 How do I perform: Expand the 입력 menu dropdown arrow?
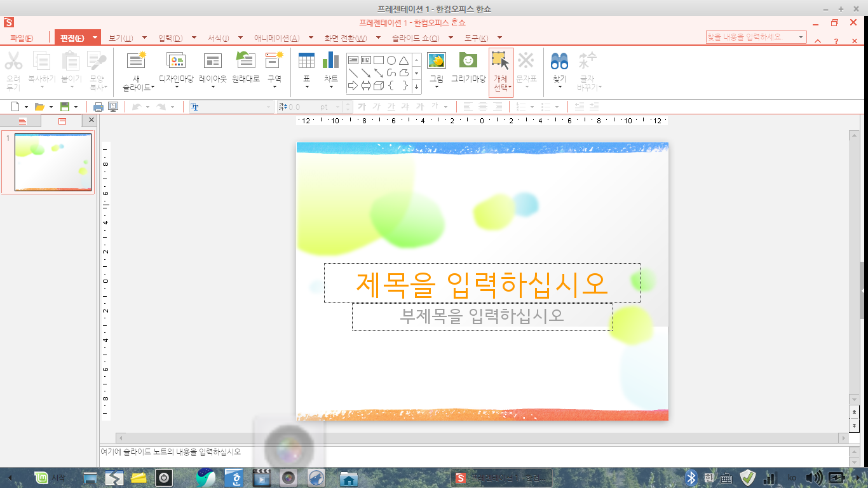(x=194, y=37)
